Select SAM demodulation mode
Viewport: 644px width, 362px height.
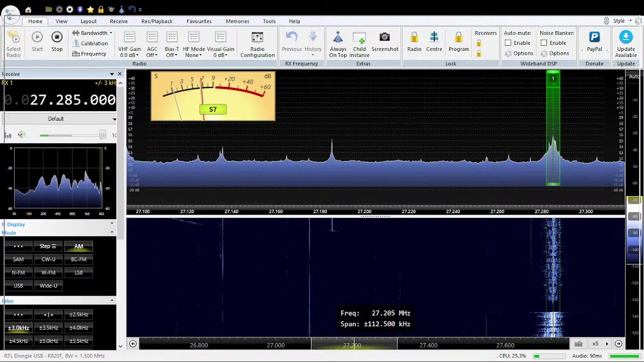(x=18, y=259)
